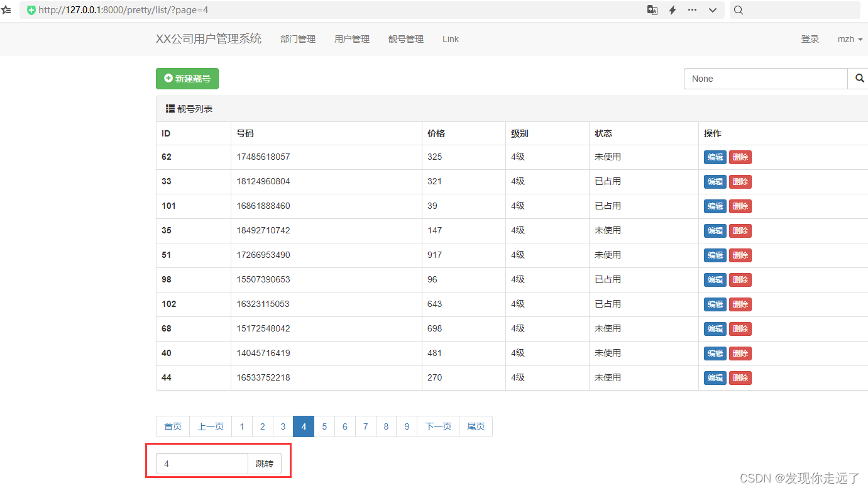Click 删除 for ID 44
Screen dimensions: 868x490
tap(740, 378)
